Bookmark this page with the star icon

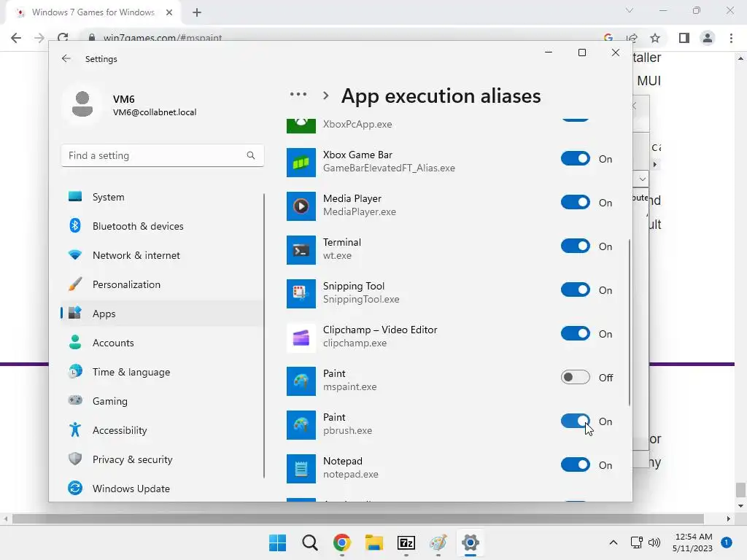pos(655,38)
